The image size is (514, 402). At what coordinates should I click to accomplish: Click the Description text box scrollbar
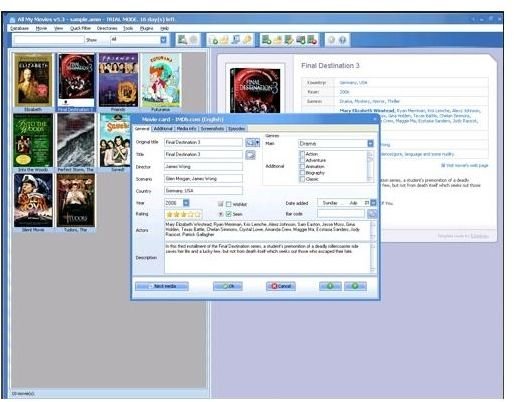point(373,258)
